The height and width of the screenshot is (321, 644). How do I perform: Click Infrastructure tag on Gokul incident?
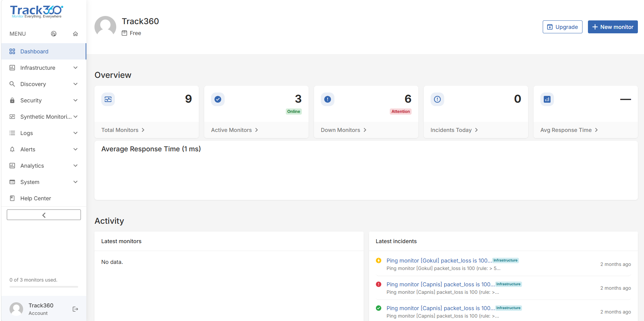506,260
